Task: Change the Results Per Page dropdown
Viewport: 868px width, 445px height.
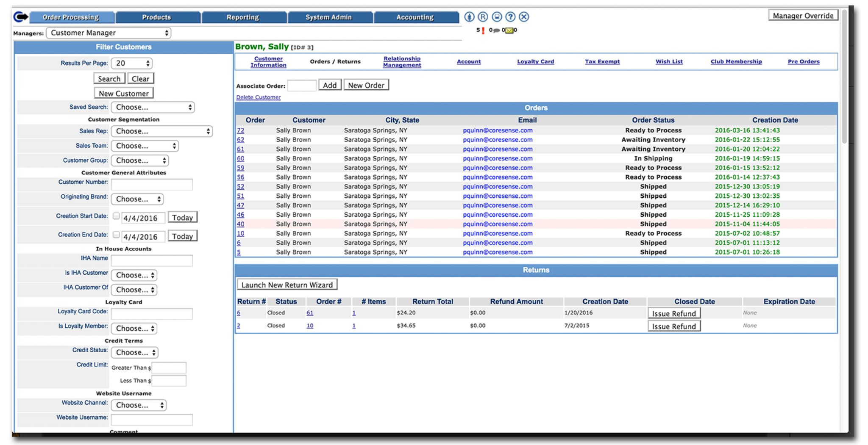Action: (x=131, y=63)
